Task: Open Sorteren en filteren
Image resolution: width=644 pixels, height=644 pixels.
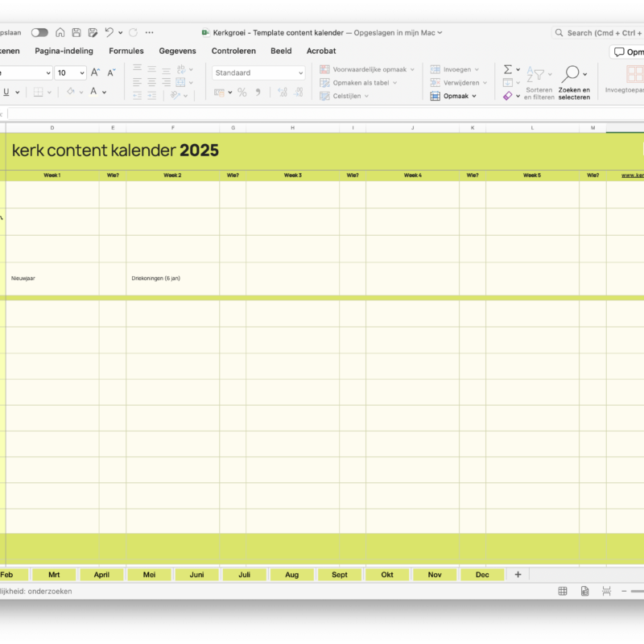Action: (539, 82)
